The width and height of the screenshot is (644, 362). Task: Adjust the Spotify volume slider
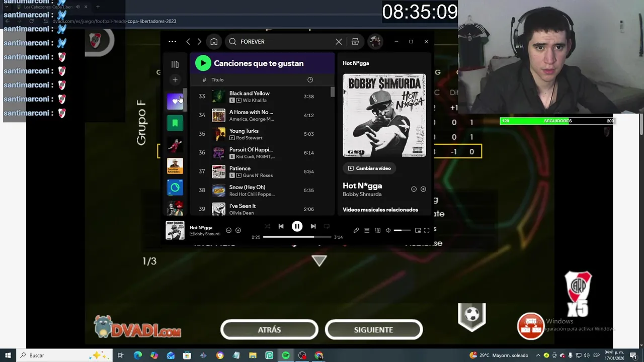click(x=402, y=230)
